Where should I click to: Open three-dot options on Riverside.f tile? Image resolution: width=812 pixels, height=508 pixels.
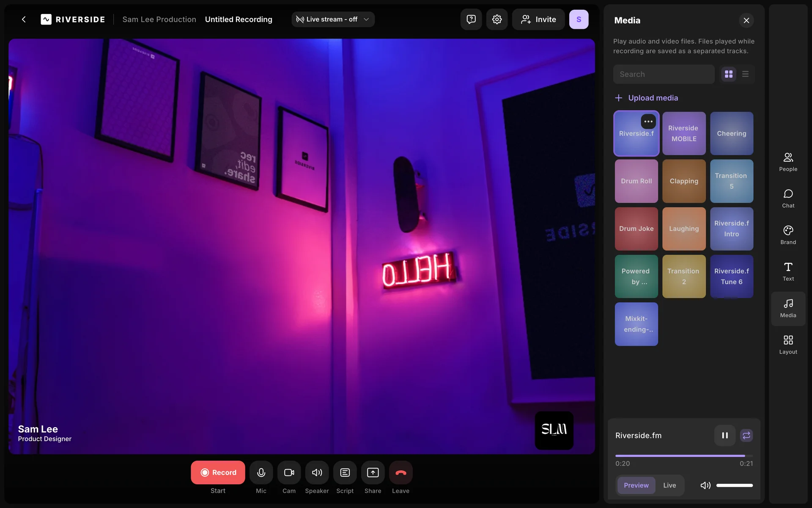[x=648, y=121]
